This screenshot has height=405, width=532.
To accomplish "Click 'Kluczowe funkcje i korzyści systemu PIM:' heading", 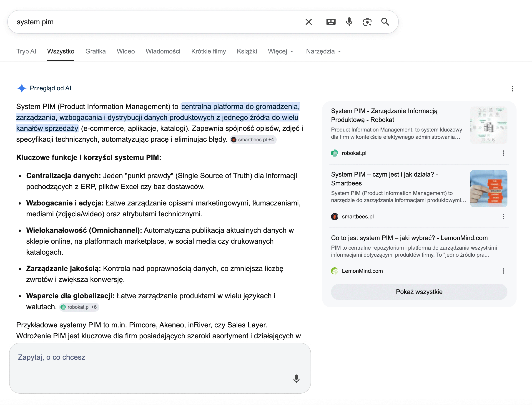I will pos(89,157).
